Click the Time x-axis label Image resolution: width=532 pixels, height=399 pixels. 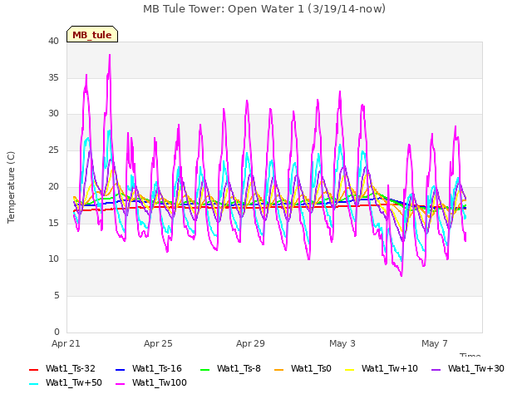point(470,355)
